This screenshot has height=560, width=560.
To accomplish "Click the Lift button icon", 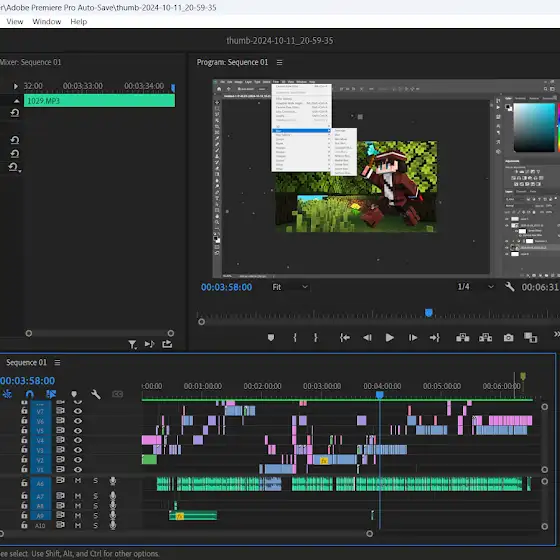I will point(462,338).
